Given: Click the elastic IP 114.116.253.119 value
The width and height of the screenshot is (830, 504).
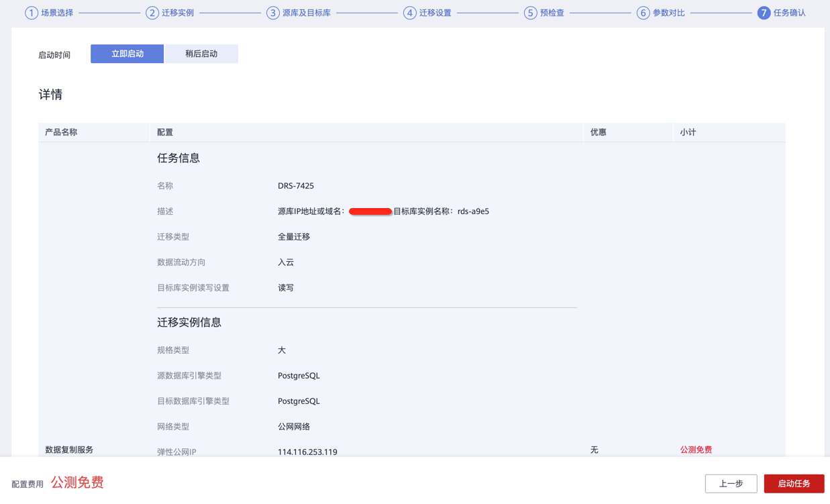Looking at the screenshot, I should point(307,452).
